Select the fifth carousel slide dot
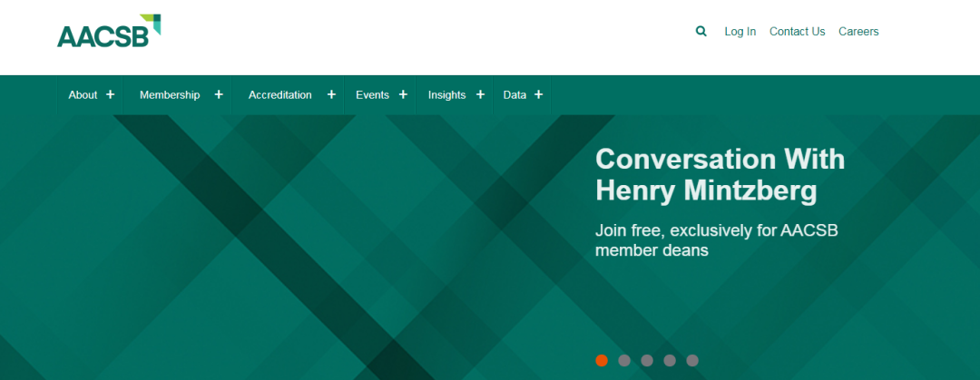980x380 pixels. [692, 360]
